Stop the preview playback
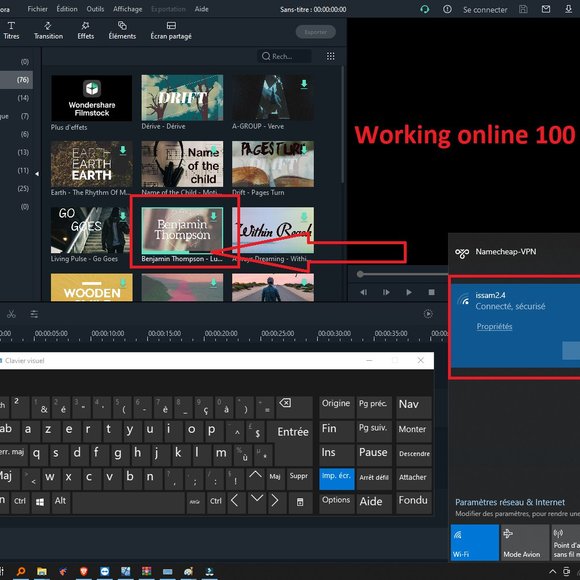580x580 pixels. point(431,292)
